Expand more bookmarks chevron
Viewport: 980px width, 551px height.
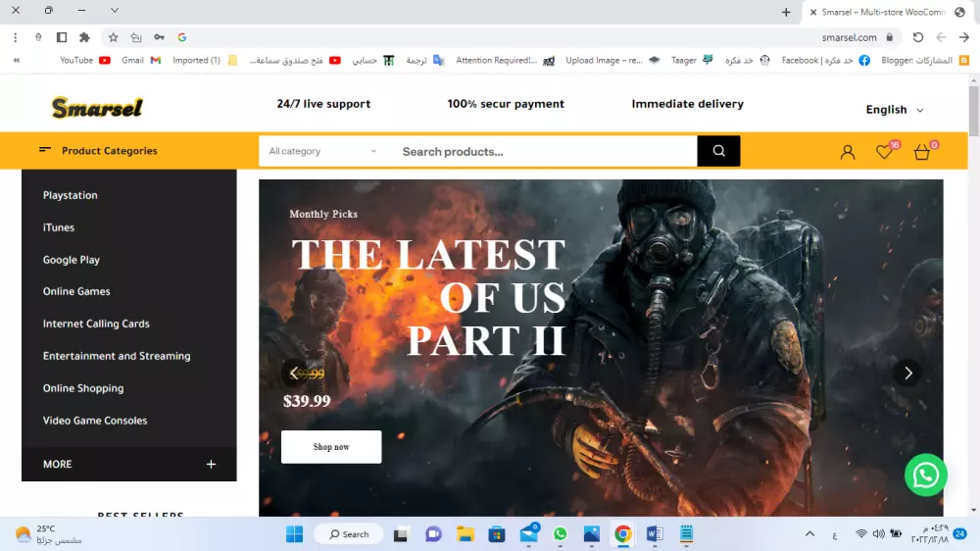tap(17, 61)
